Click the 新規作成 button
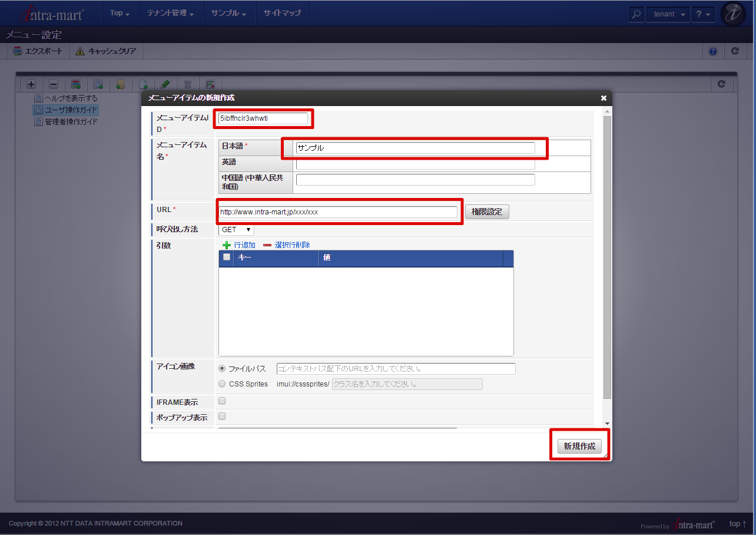This screenshot has height=535, width=756. [x=579, y=446]
